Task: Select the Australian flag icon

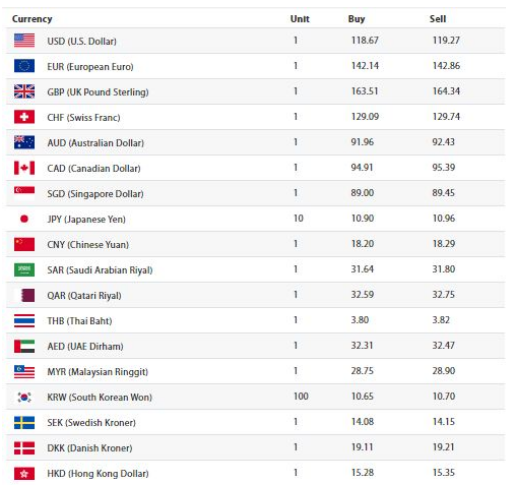Action: [x=24, y=142]
